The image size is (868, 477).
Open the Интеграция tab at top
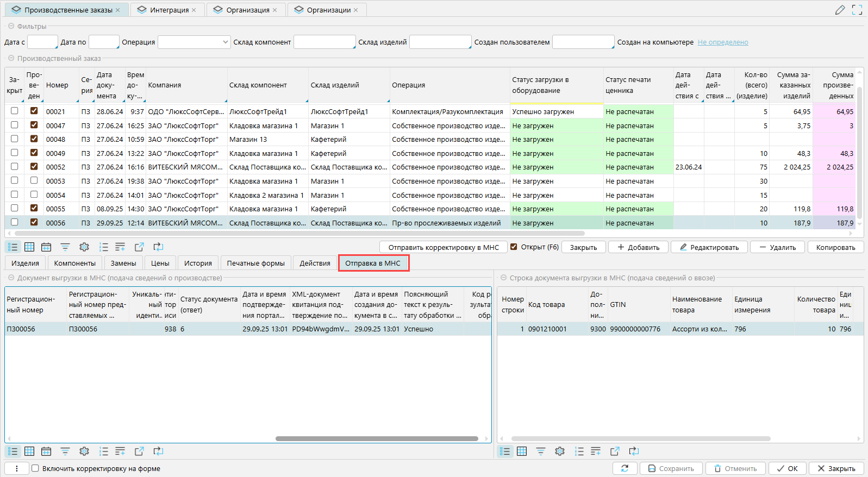tap(169, 10)
